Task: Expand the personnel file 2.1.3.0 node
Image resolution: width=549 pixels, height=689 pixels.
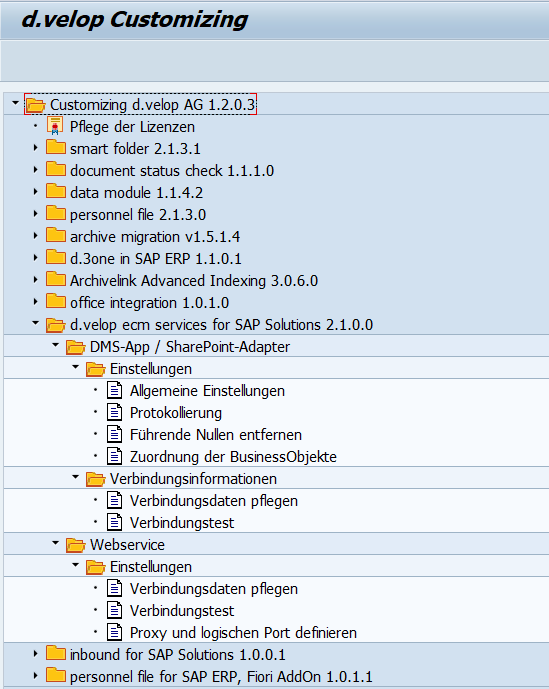Action: [x=36, y=214]
